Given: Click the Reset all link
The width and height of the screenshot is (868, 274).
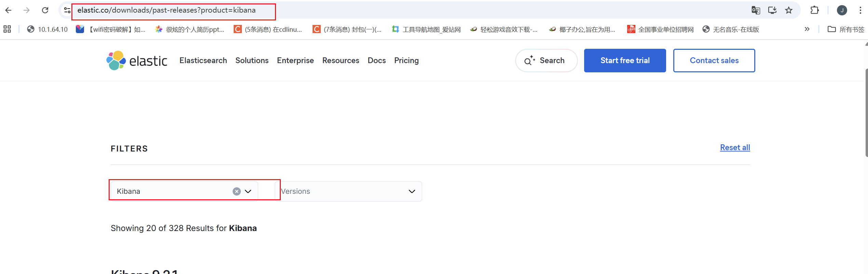Looking at the screenshot, I should point(735,147).
